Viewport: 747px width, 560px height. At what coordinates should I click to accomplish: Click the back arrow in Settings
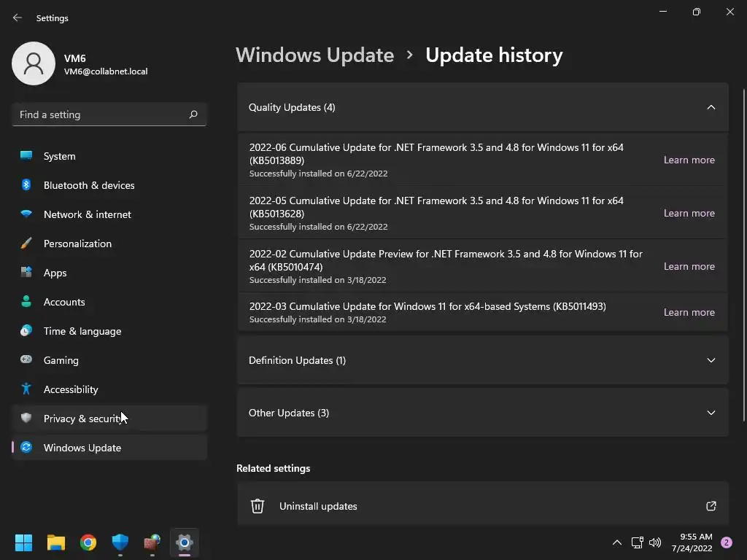tap(18, 17)
